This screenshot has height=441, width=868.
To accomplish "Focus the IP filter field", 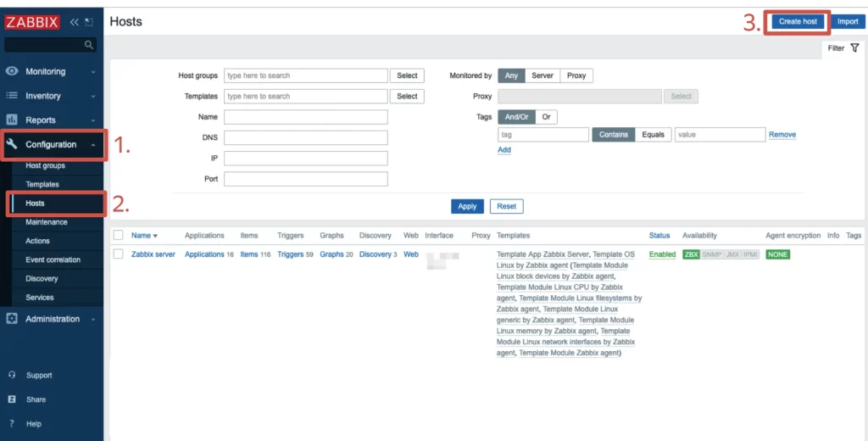I will 305,159.
